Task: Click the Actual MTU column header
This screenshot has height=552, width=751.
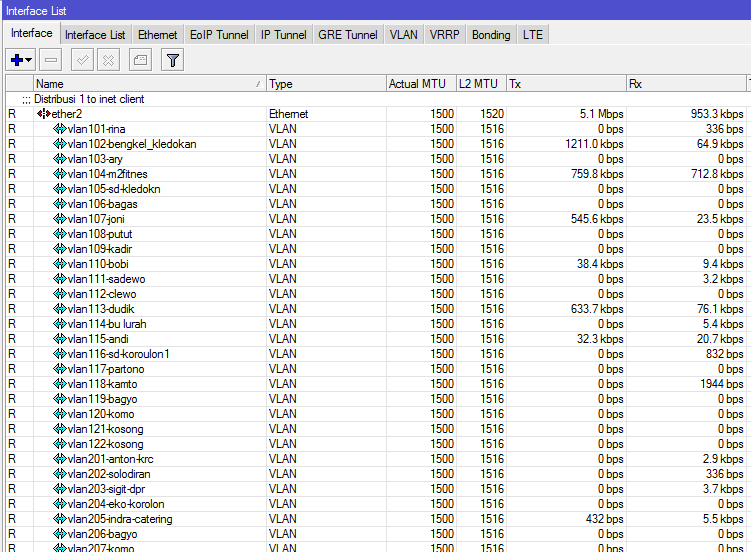Action: pyautogui.click(x=421, y=84)
